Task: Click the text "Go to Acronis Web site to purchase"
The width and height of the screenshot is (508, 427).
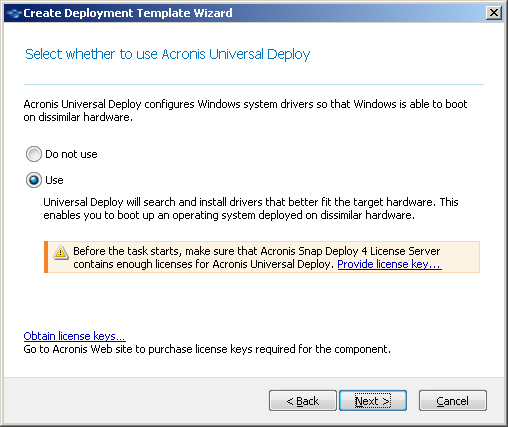Action: 108,349
